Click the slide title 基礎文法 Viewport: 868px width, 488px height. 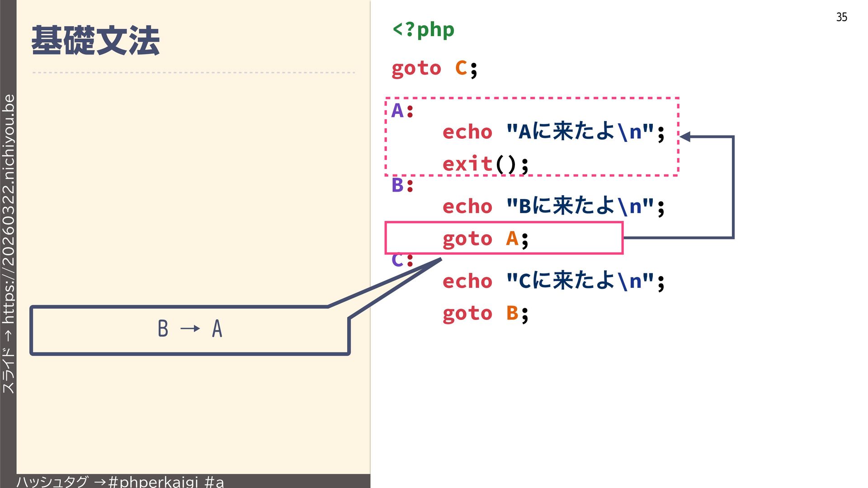pyautogui.click(x=95, y=41)
